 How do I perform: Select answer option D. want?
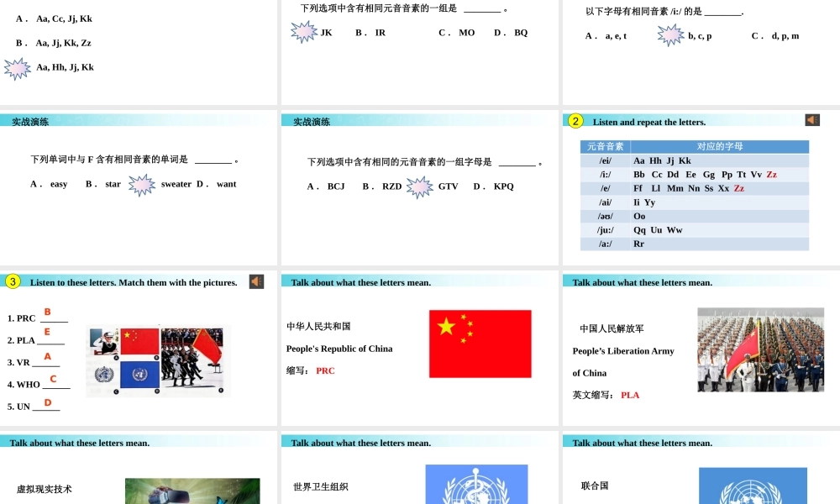(217, 184)
